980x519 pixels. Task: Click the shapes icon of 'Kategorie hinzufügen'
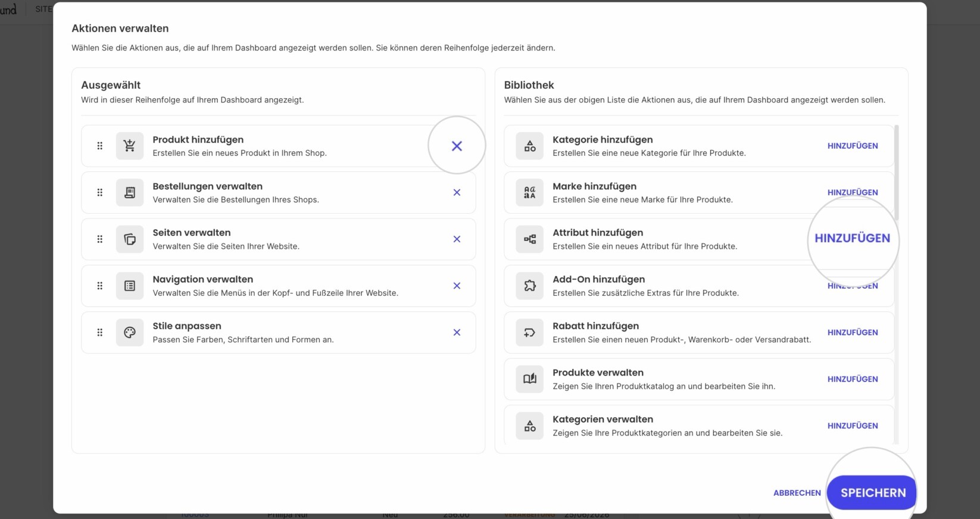(x=530, y=146)
